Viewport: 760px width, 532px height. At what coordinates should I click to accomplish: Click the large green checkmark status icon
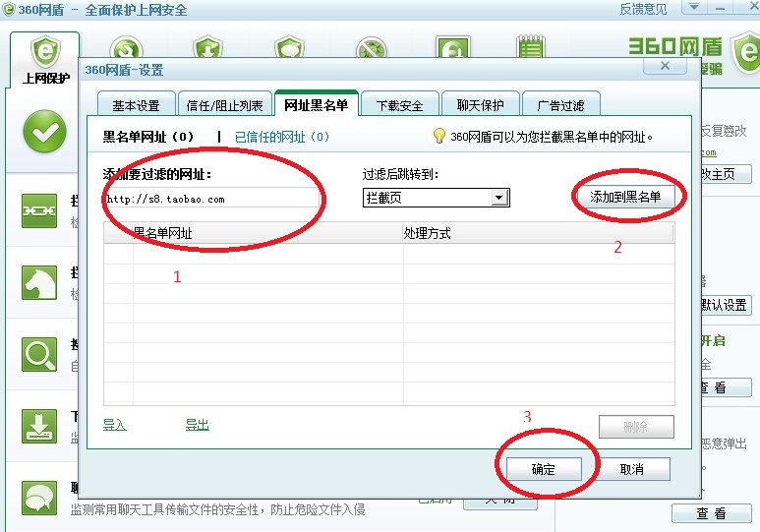[x=44, y=131]
